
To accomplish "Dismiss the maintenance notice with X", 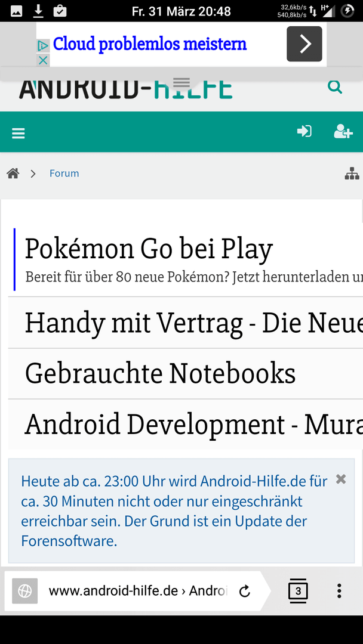I will [x=341, y=479].
